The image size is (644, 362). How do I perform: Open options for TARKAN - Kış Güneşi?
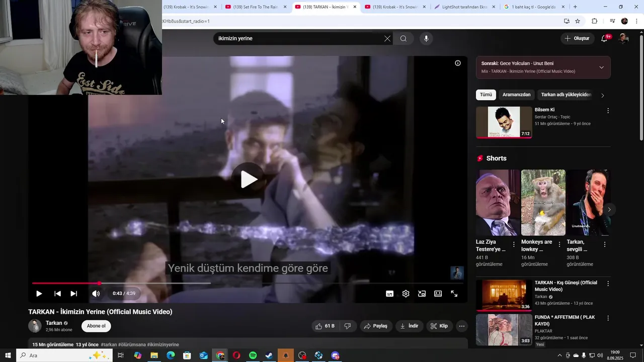[x=608, y=284]
